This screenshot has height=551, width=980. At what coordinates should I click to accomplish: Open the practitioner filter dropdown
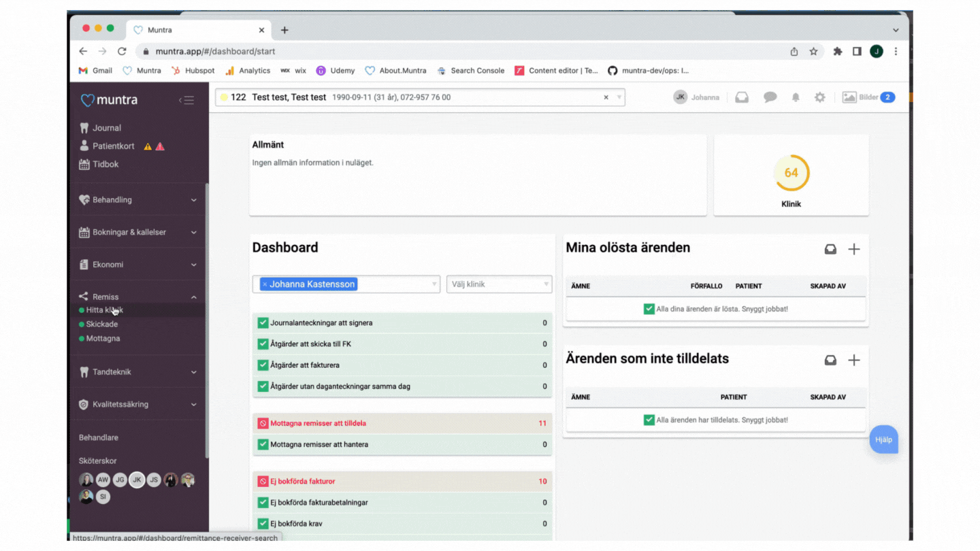point(434,284)
